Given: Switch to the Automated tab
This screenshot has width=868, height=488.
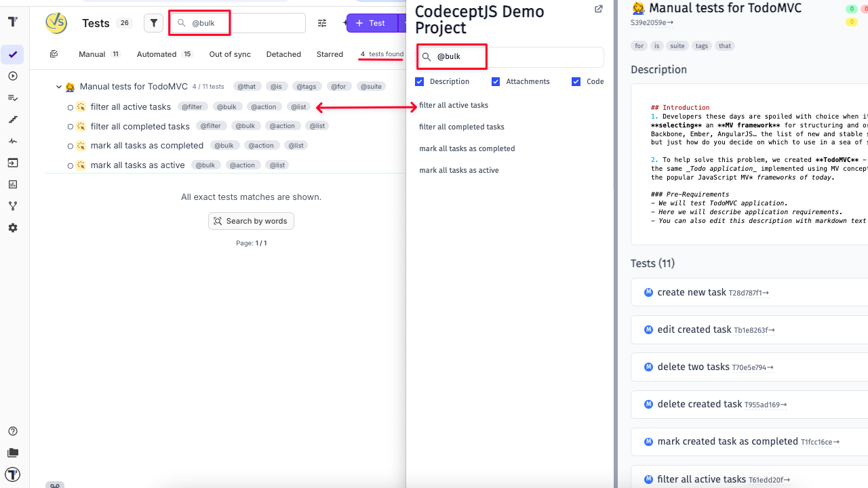Looking at the screenshot, I should (156, 54).
